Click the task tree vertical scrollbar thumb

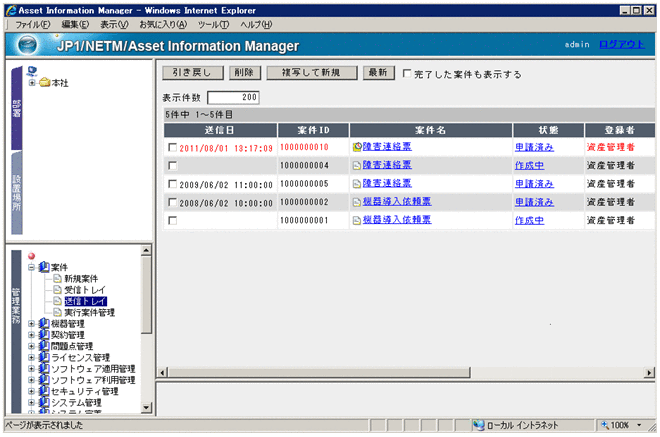[146, 295]
